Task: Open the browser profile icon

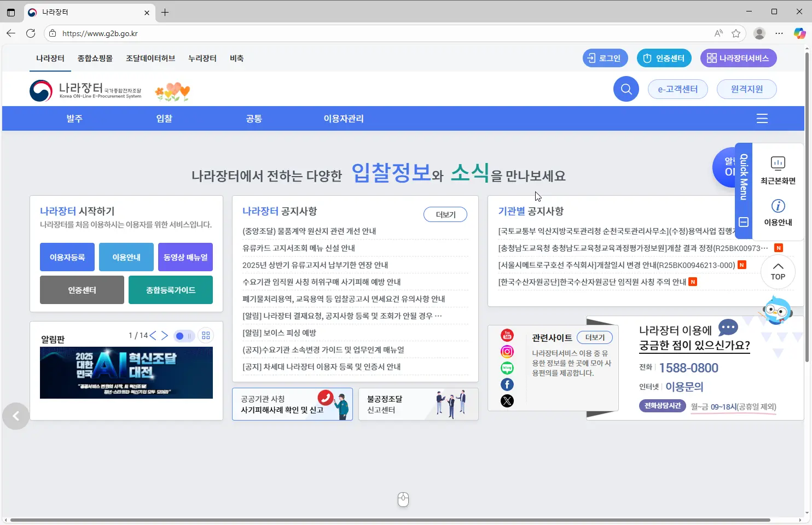Action: pyautogui.click(x=759, y=33)
